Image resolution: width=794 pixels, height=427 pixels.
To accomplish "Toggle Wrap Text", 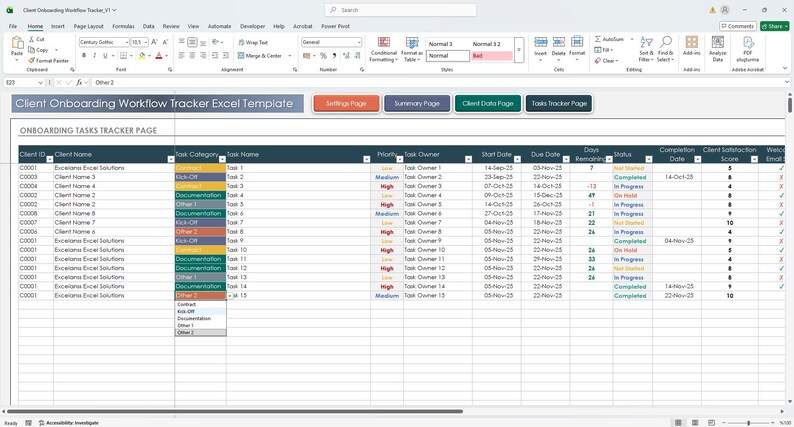I will click(253, 43).
